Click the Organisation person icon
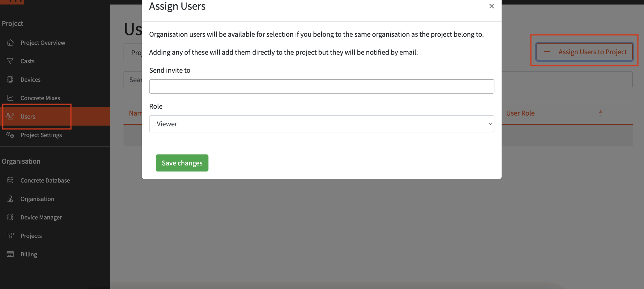The height and width of the screenshot is (289, 644). click(x=10, y=199)
